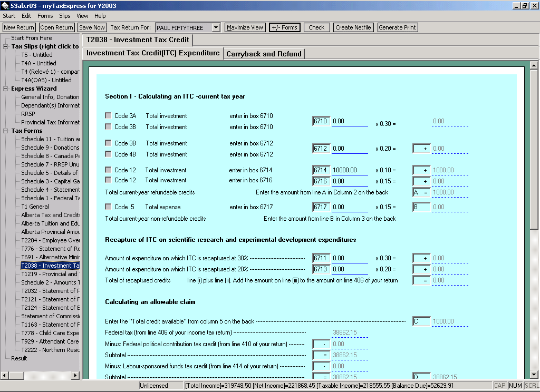Enable the Code 4B total investment checkbox
The height and width of the screenshot is (392, 540).
point(108,154)
